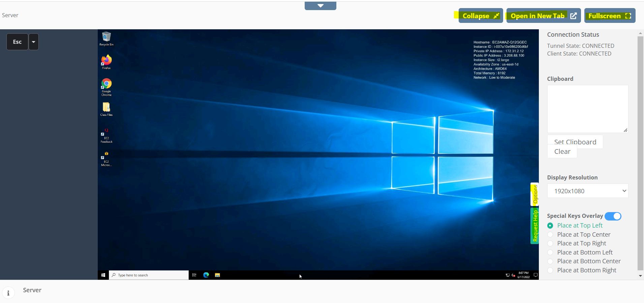Viewport: 644px width, 303px height.
Task: Open File Explorer from the taskbar
Action: point(217,275)
